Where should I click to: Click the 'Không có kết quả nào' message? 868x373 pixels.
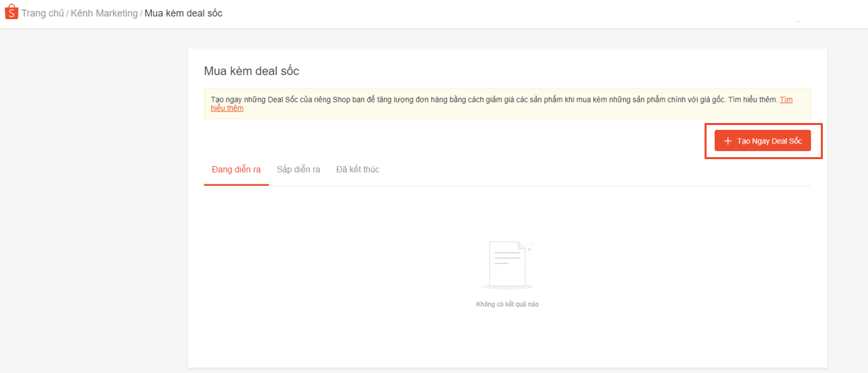(x=507, y=304)
